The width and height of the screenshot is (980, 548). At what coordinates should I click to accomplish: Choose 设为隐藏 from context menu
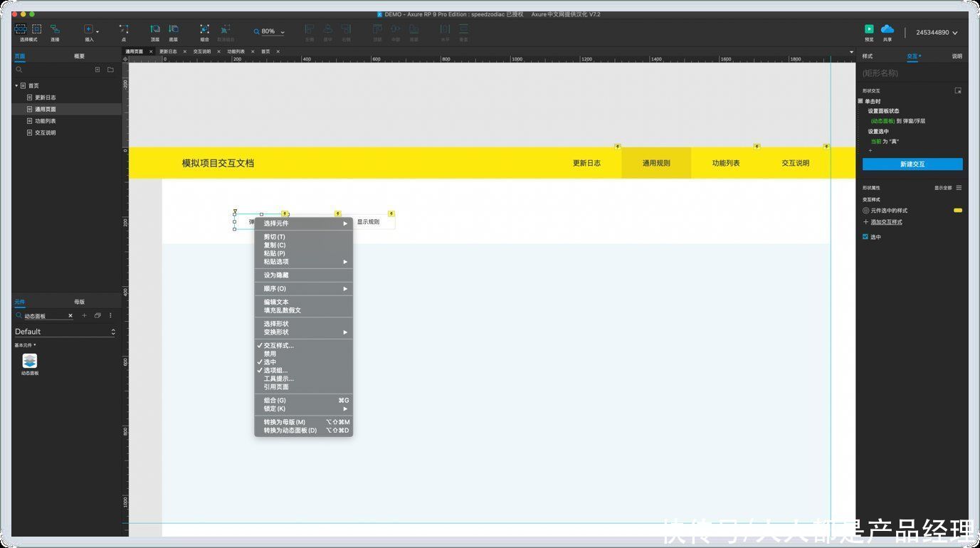click(304, 275)
